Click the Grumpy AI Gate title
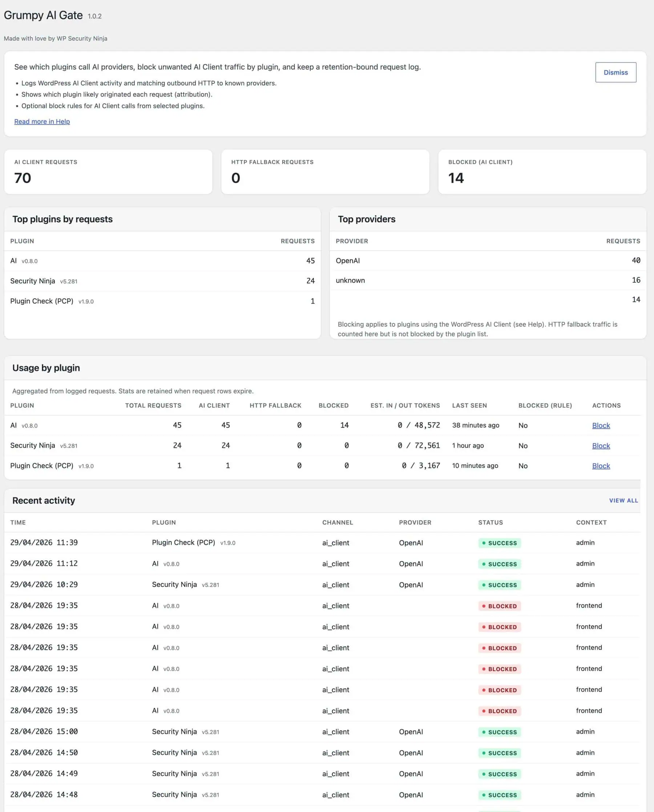 pyautogui.click(x=43, y=15)
